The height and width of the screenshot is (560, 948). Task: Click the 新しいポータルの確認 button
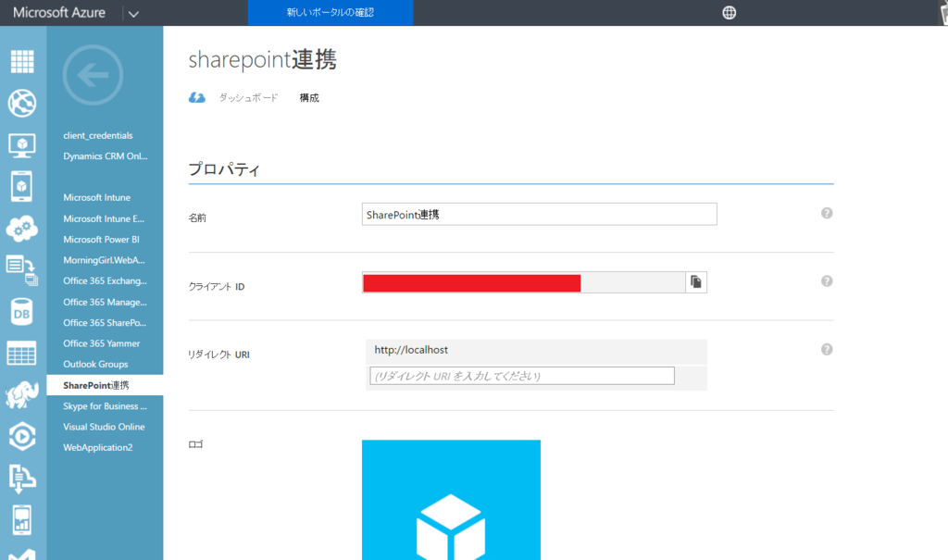coord(331,13)
